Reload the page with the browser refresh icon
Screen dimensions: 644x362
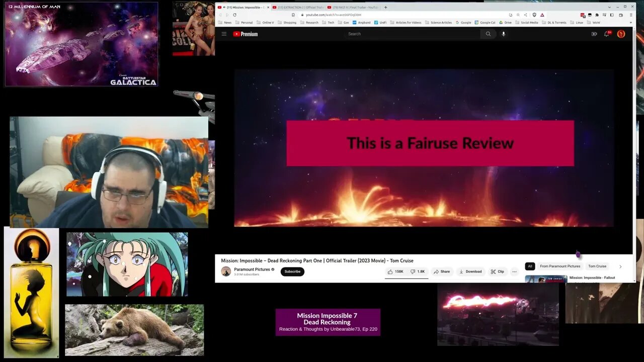(x=234, y=15)
